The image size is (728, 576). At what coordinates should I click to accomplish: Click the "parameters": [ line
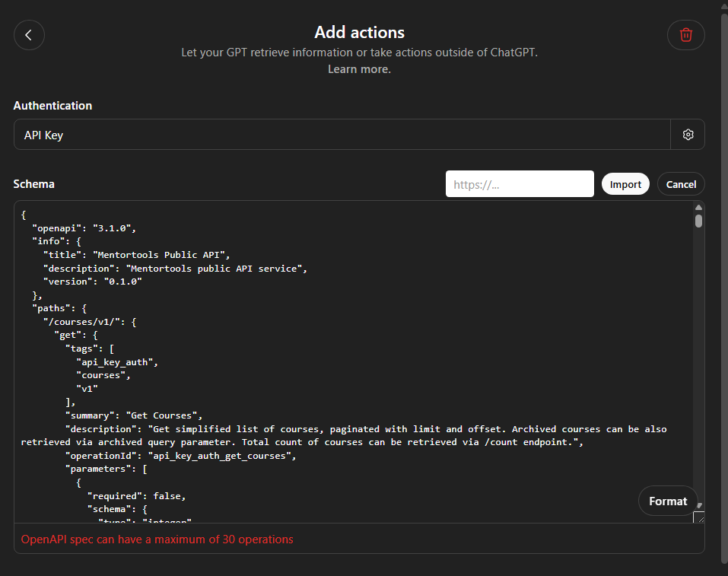pos(106,469)
